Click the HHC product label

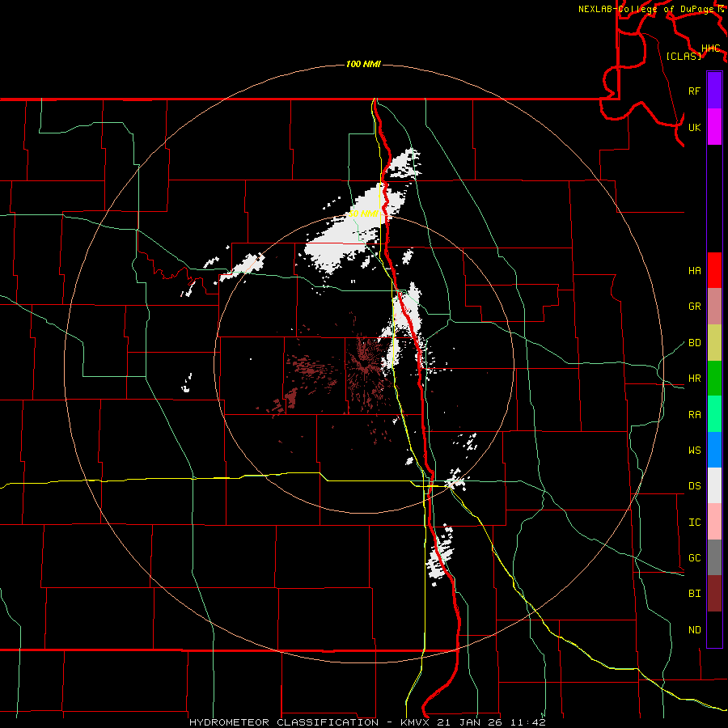pyautogui.click(x=710, y=49)
